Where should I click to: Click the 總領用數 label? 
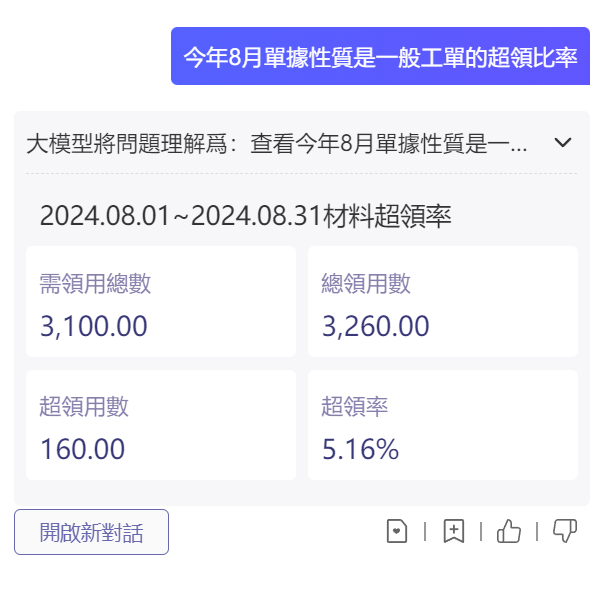pos(366,283)
